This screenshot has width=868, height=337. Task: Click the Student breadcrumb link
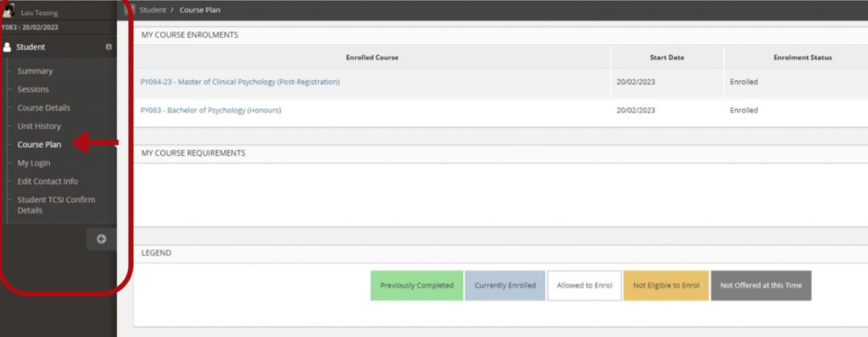[153, 10]
